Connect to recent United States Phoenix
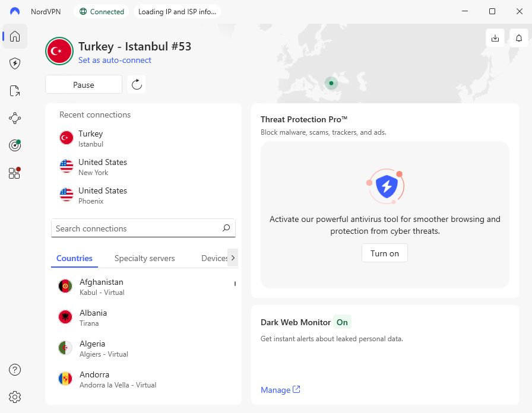Screen dimensions: 532x413 point(143,195)
